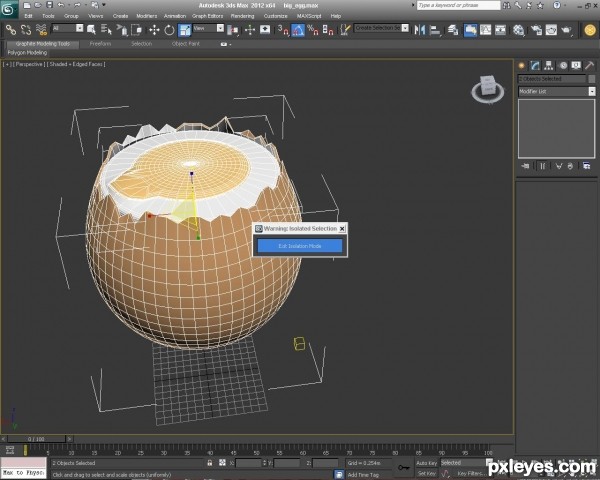
Task: Click the Render Production teapot
Action: (x=566, y=29)
